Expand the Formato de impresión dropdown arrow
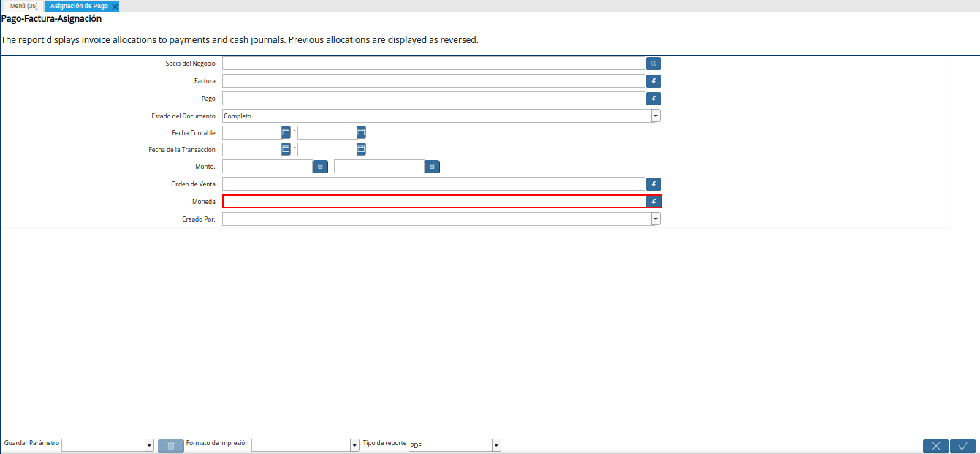The image size is (980, 454). click(x=354, y=445)
